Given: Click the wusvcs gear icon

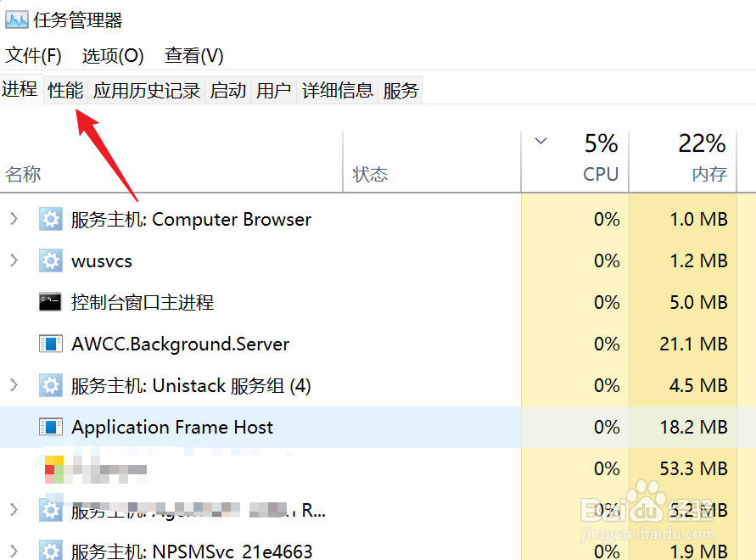Looking at the screenshot, I should click(x=51, y=261).
